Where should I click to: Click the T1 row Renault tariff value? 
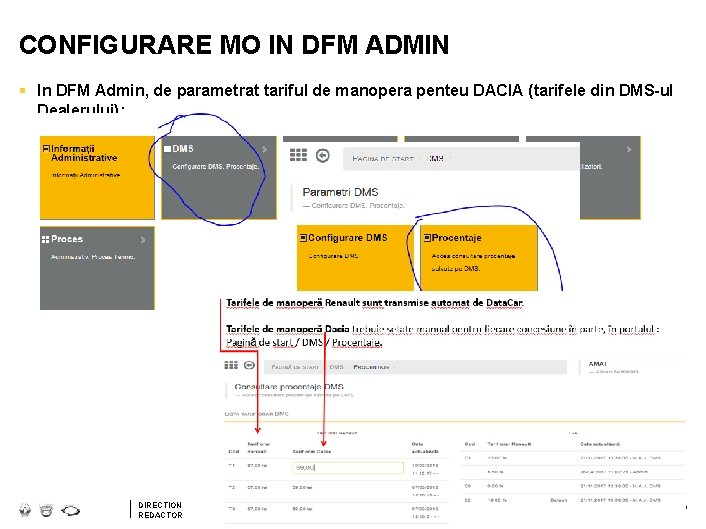[x=257, y=466]
